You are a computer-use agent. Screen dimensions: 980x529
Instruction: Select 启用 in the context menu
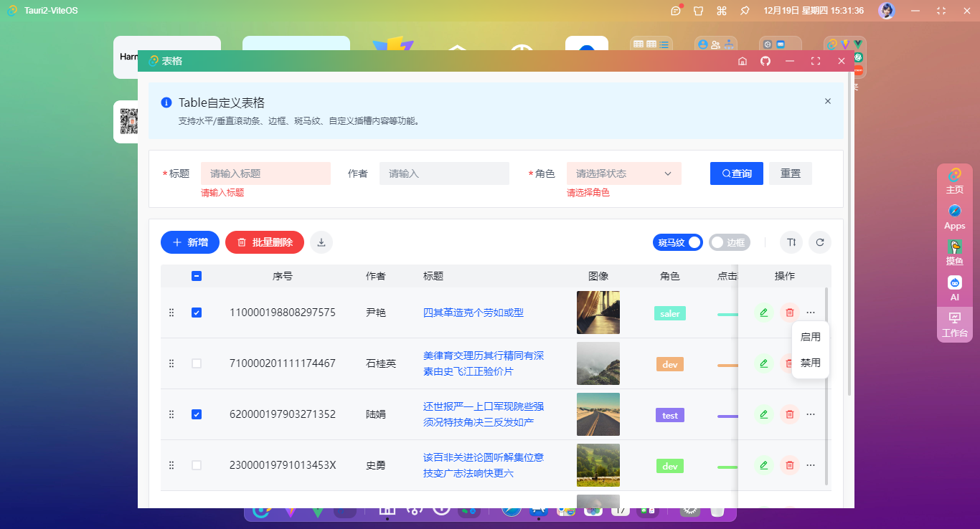tap(810, 336)
